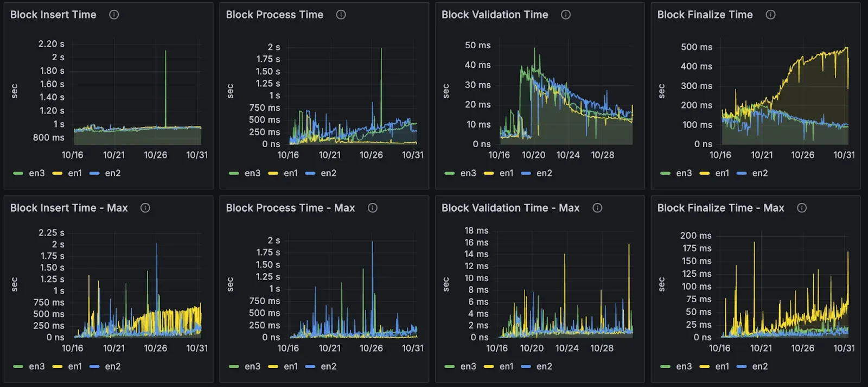The image size is (868, 387).
Task: Click info icon next to Block Validation Time
Action: [566, 15]
